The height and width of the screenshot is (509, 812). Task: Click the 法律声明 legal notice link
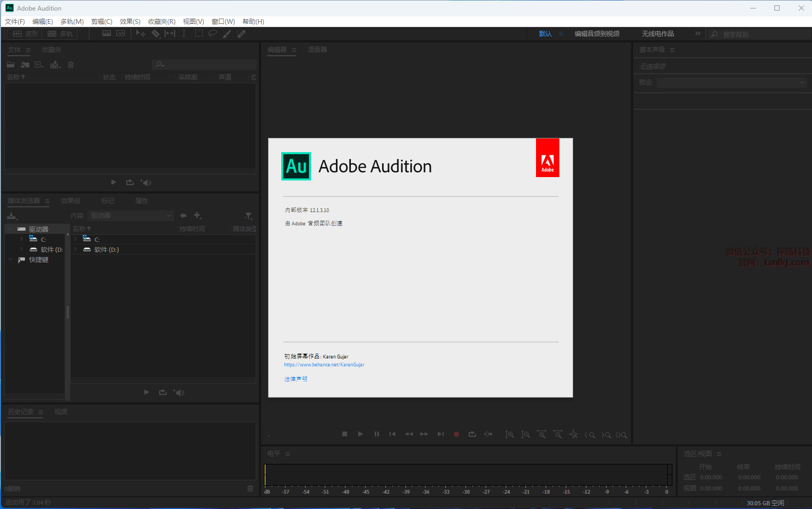pyautogui.click(x=296, y=379)
